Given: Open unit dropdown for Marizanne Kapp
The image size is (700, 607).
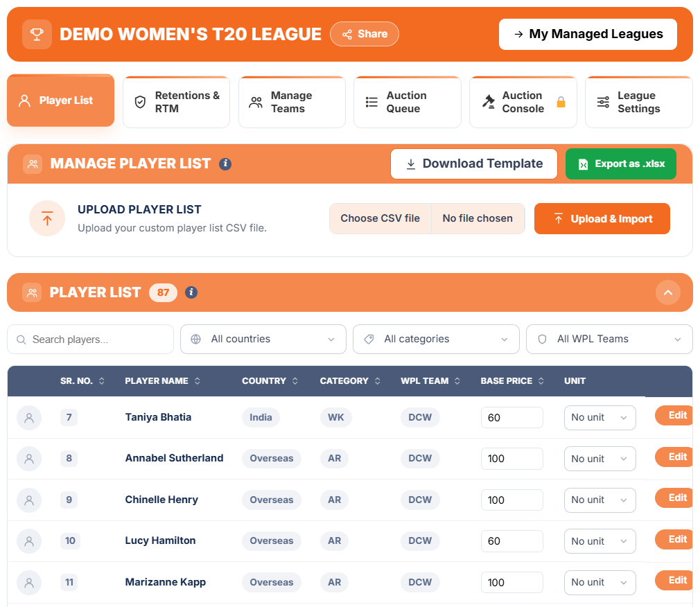Looking at the screenshot, I should click(600, 583).
